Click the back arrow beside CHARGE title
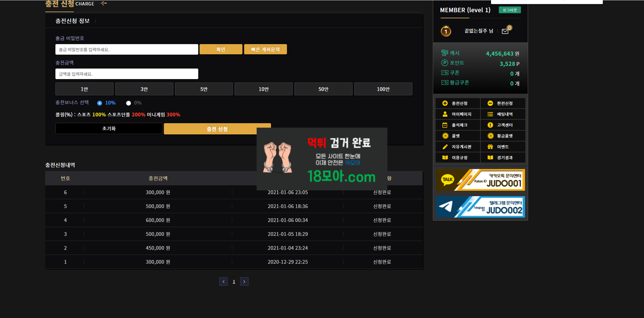The image size is (644, 318). [x=104, y=4]
